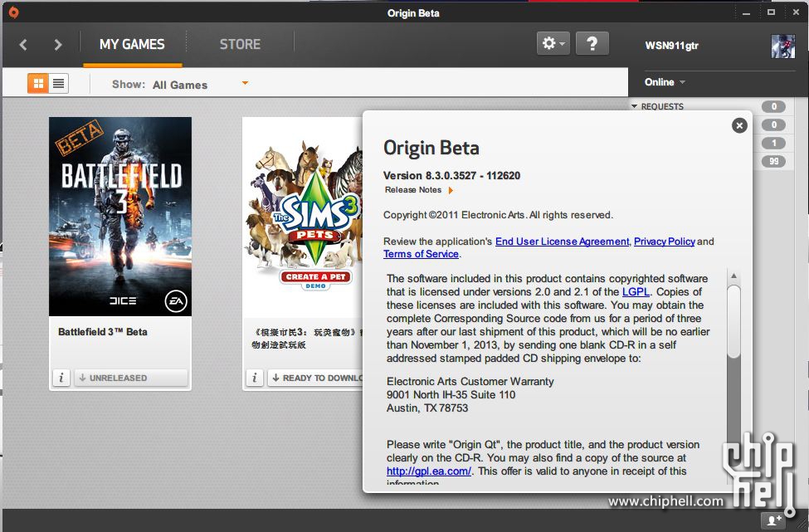Screen dimensions: 809x532
Task: Open the Terms of Service link
Action: pos(421,254)
